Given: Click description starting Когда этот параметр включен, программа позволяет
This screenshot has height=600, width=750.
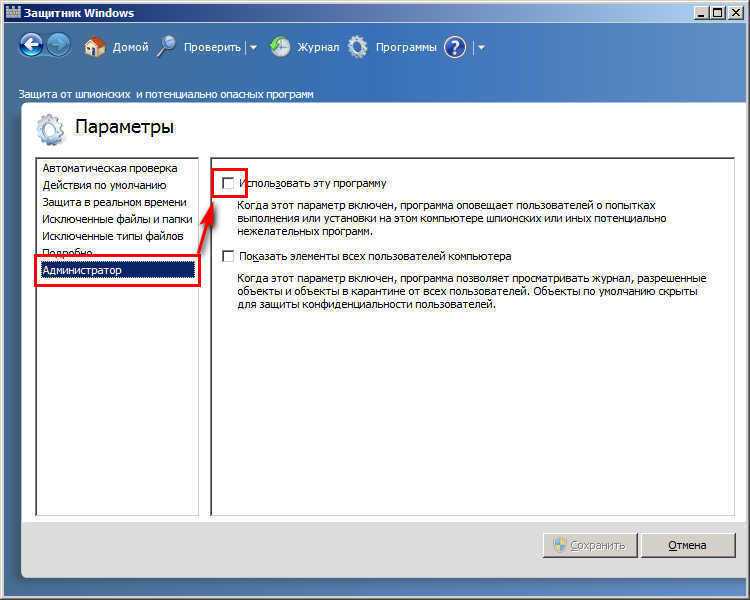Looking at the screenshot, I should tap(472, 291).
